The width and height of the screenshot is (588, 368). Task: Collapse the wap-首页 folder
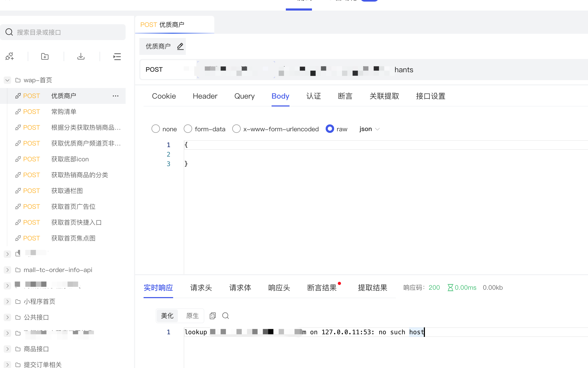[x=7, y=80]
